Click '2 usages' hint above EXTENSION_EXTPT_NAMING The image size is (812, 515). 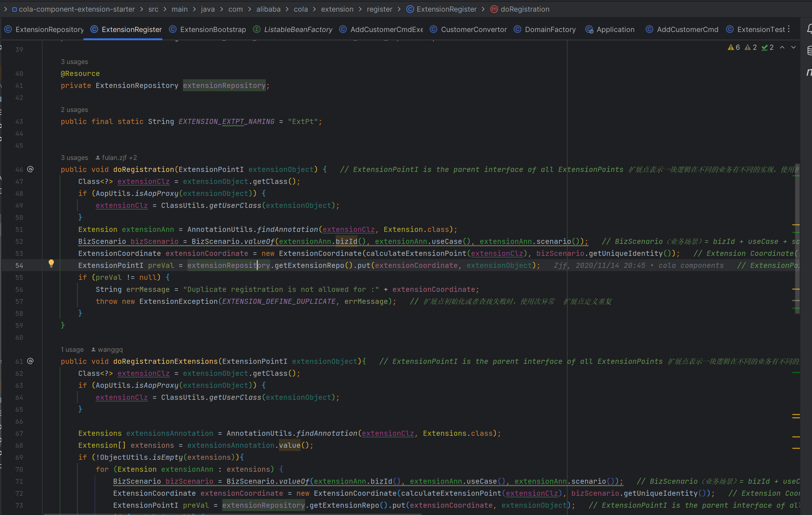tap(74, 110)
